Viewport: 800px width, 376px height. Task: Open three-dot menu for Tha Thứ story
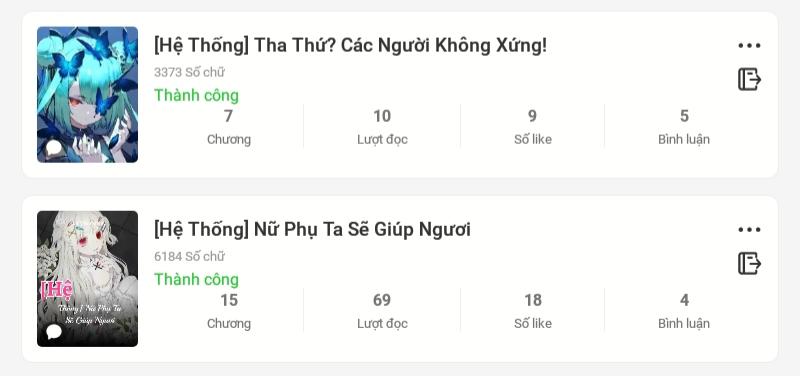pos(749,45)
